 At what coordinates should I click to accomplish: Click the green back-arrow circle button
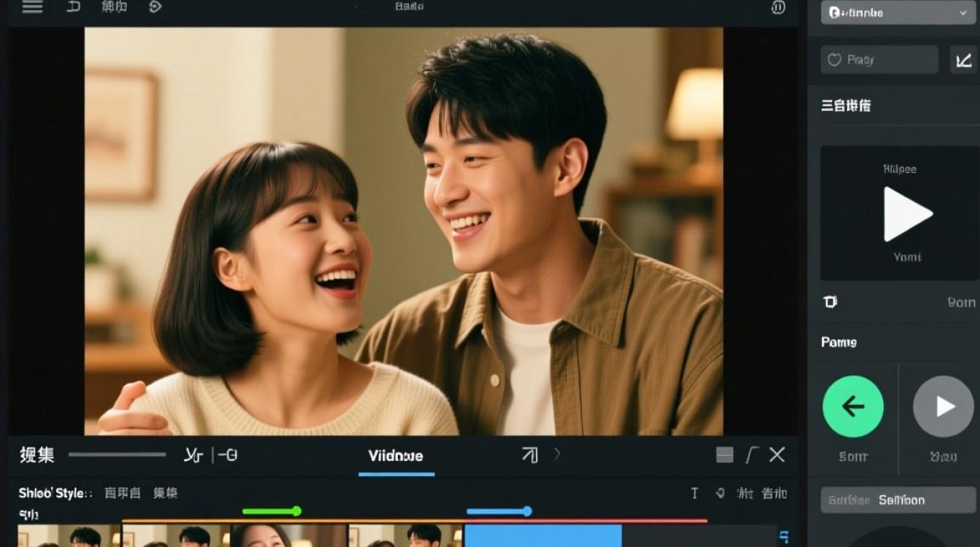coord(853,406)
